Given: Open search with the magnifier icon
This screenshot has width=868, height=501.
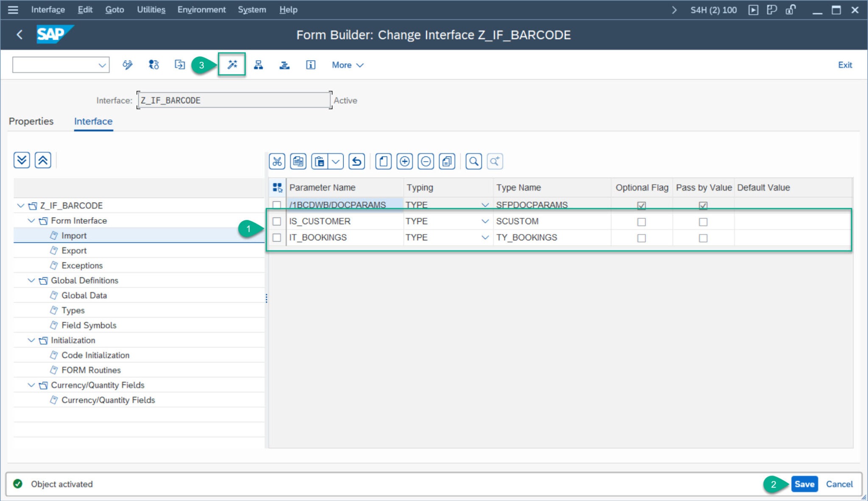Looking at the screenshot, I should (474, 161).
